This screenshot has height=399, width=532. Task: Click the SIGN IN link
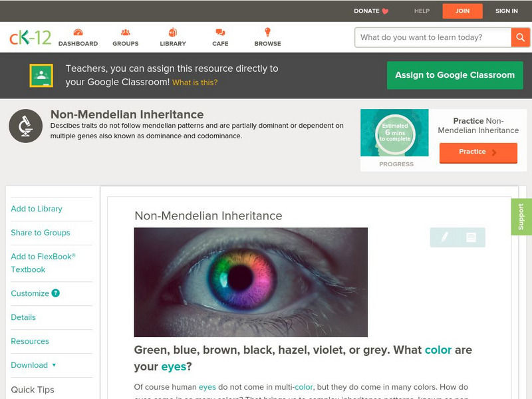click(x=507, y=11)
